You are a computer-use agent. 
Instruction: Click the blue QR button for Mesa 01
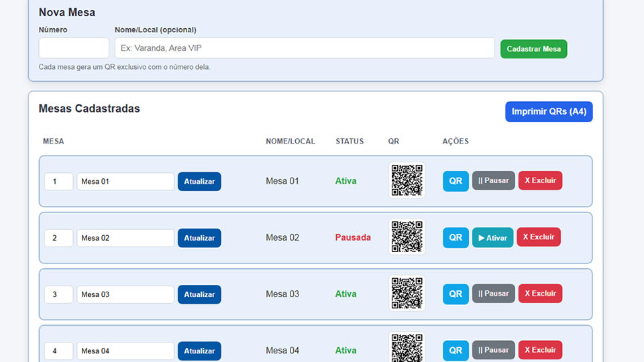click(455, 181)
